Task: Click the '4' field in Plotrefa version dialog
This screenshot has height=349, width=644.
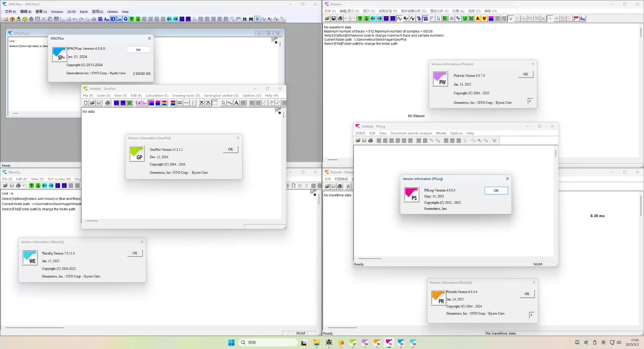Action: (532, 315)
